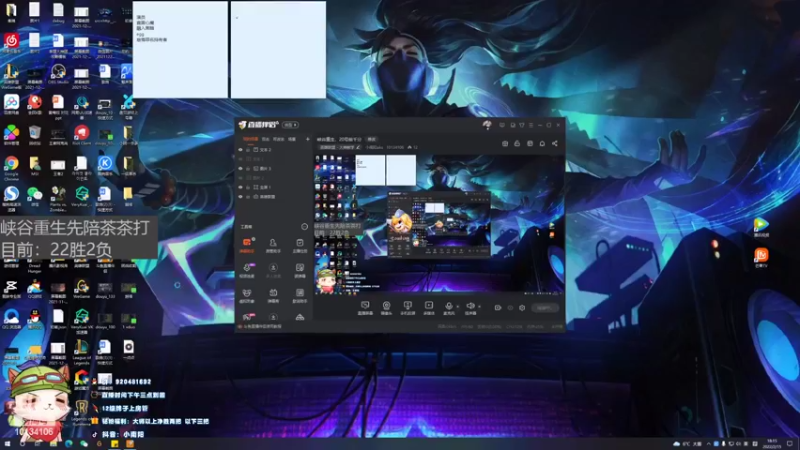This screenshot has width=800, height=450.
Task: Click start streaming button at bottom right
Action: (x=545, y=308)
